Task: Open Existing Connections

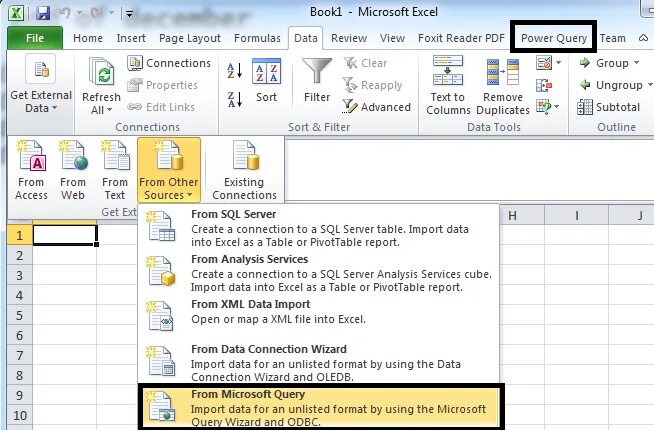Action: [x=244, y=170]
